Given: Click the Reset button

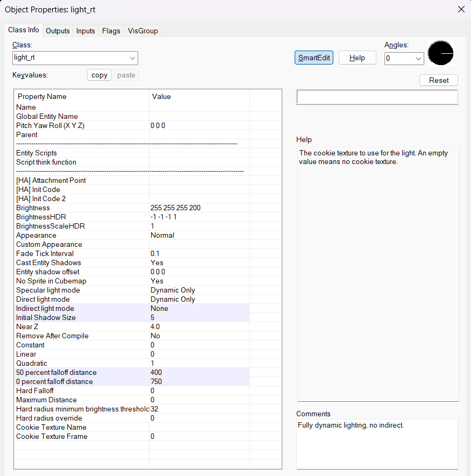Looking at the screenshot, I should (x=438, y=80).
